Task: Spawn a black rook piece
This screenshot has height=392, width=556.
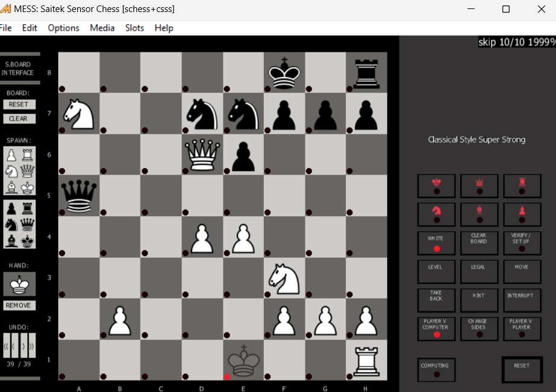Action: coord(27,208)
